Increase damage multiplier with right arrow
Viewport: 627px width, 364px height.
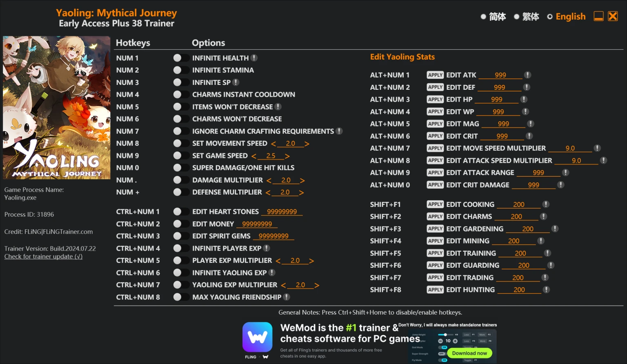point(302,180)
